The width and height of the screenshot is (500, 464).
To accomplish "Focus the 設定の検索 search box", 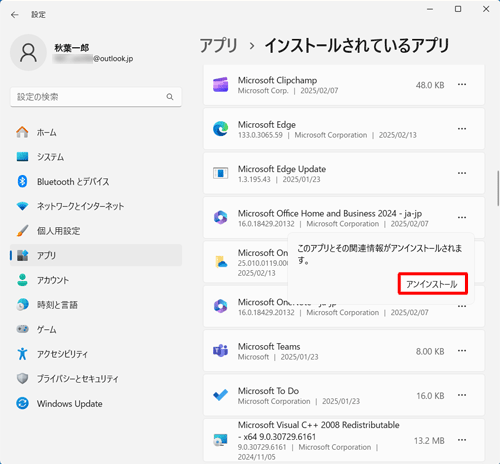I will point(96,97).
